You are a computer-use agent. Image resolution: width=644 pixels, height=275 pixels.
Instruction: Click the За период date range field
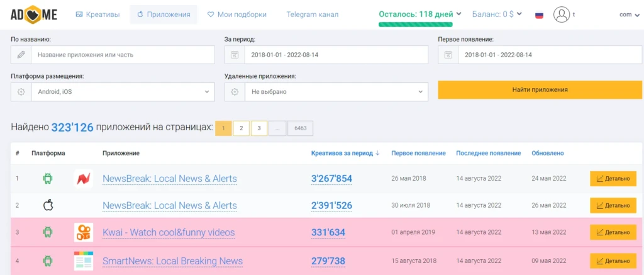click(x=336, y=55)
